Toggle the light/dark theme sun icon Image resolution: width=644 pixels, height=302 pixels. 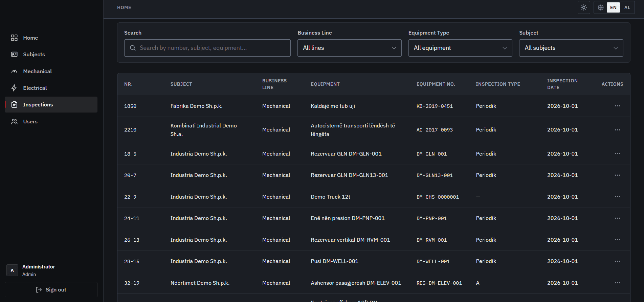(584, 7)
